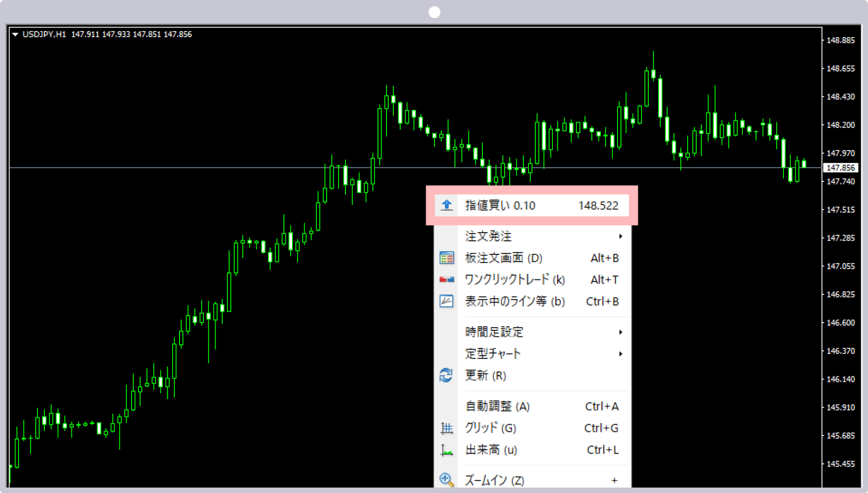
Task: Open the 時間足設定 submenu
Action: pos(532,332)
